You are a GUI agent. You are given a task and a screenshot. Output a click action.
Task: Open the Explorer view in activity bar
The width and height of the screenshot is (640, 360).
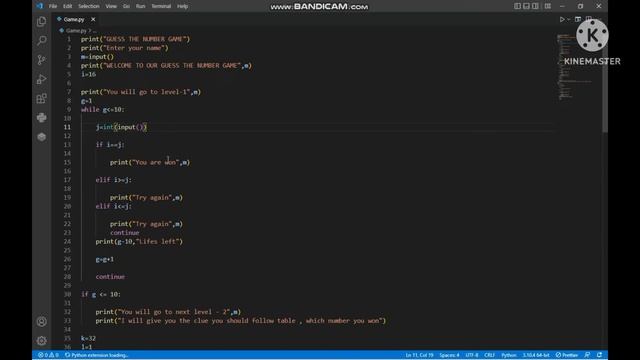coord(41,22)
